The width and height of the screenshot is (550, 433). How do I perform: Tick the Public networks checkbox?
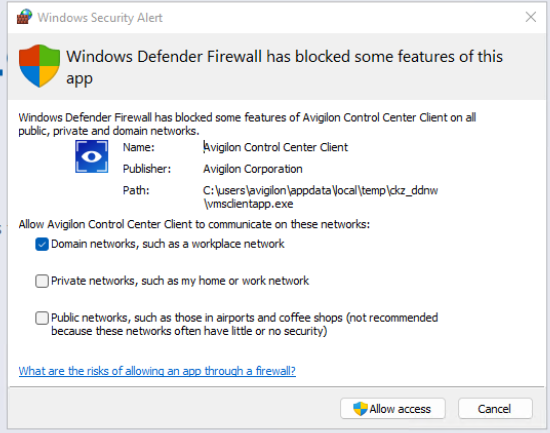pos(42,318)
